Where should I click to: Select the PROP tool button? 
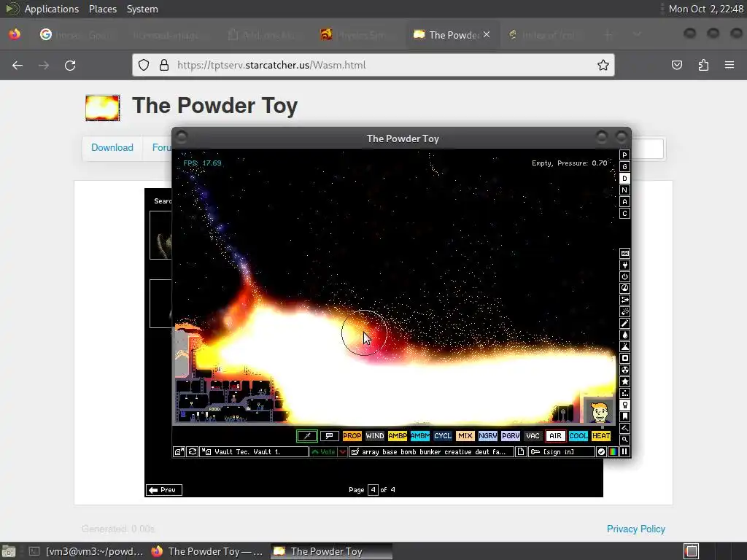pyautogui.click(x=352, y=436)
